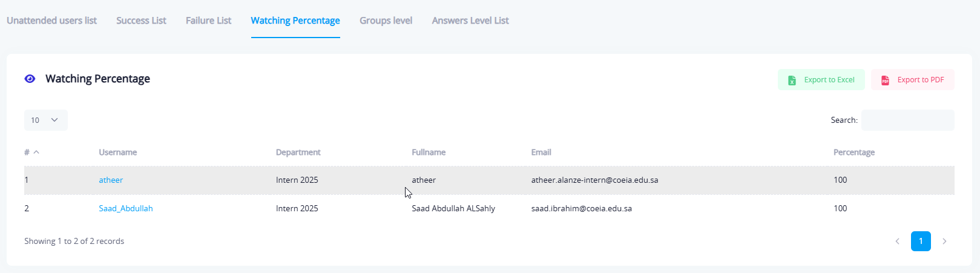View the Answers Level List tab
Screen dimensions: 980x273
pos(470,21)
